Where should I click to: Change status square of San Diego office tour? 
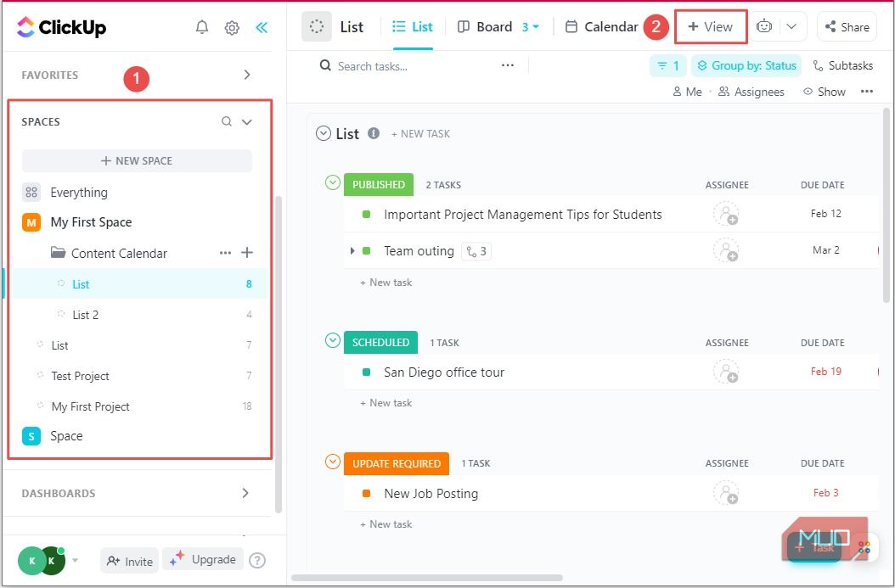coord(367,372)
